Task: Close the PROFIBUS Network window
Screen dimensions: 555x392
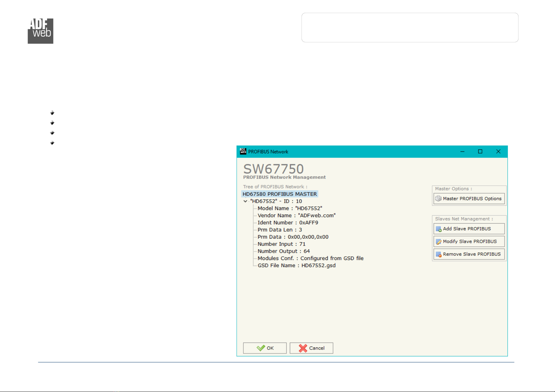Action: [x=498, y=151]
